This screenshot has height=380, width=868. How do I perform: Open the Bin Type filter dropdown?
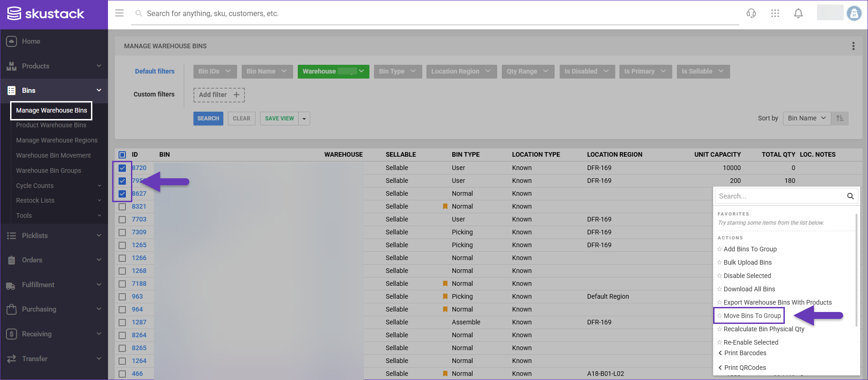point(397,71)
